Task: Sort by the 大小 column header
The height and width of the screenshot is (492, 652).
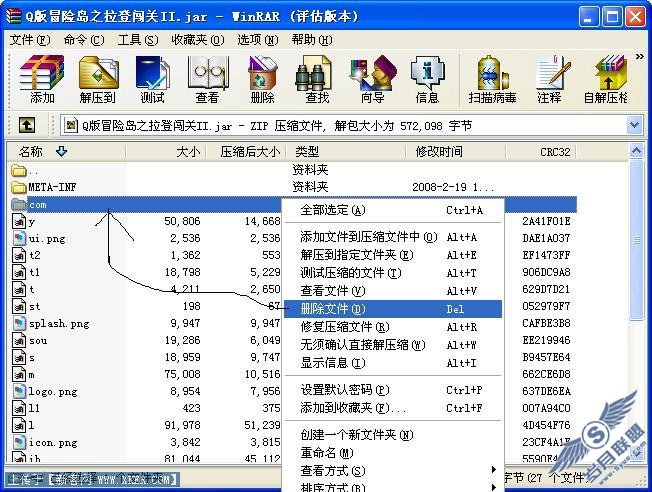Action: point(165,152)
